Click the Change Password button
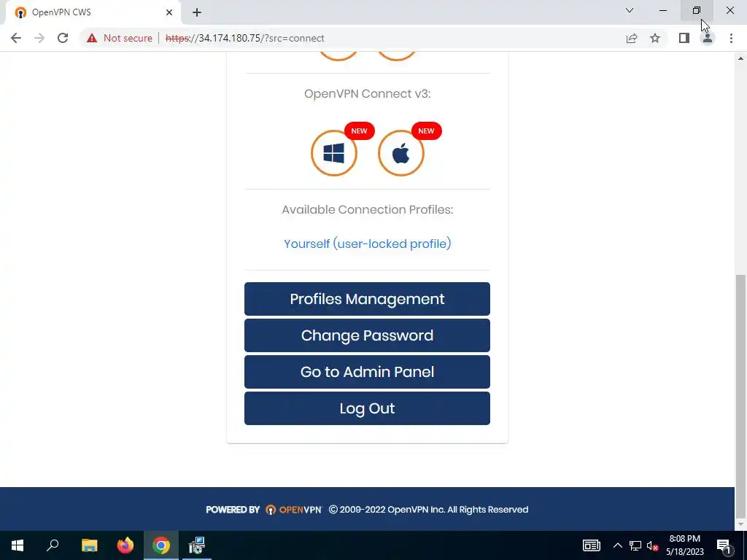Viewport: 747px width, 560px height. (x=368, y=335)
